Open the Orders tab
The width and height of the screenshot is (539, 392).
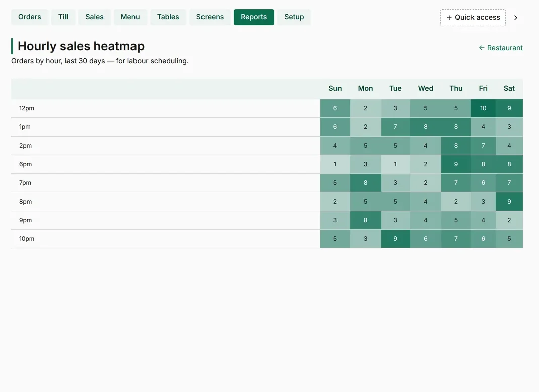30,17
